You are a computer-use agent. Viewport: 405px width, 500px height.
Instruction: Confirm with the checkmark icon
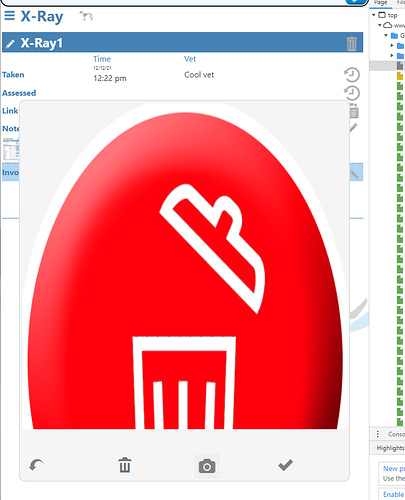(x=286, y=465)
